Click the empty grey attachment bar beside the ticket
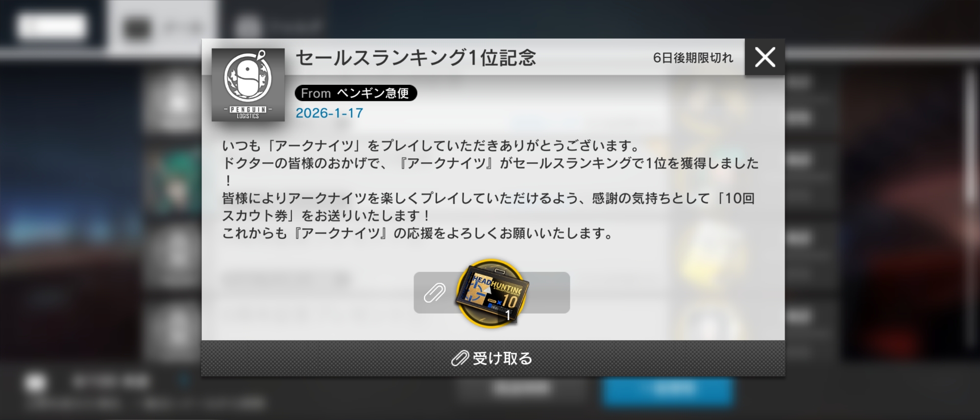980x420 pixels. coord(549,293)
